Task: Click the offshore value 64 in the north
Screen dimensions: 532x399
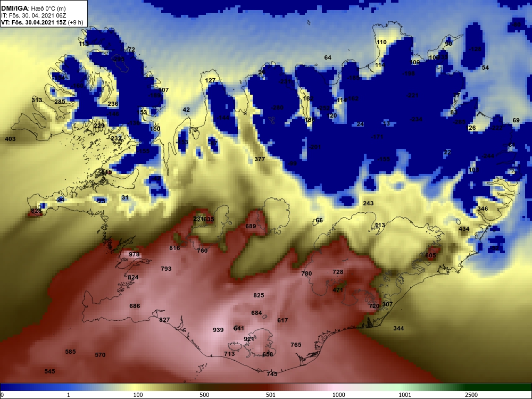Action: tap(328, 57)
